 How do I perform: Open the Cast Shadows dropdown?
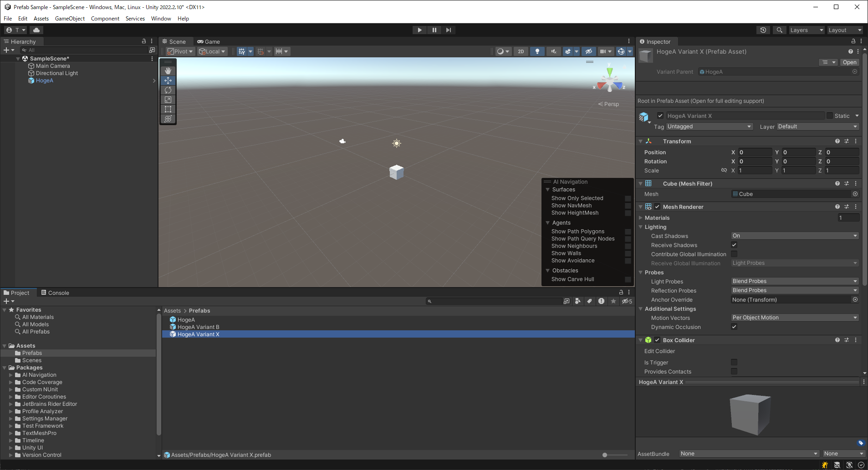click(795, 236)
